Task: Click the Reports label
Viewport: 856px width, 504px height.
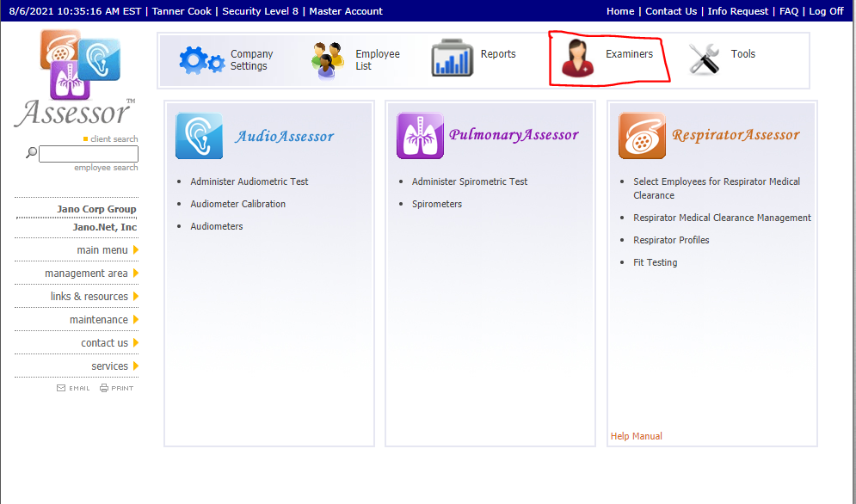Action: point(498,53)
